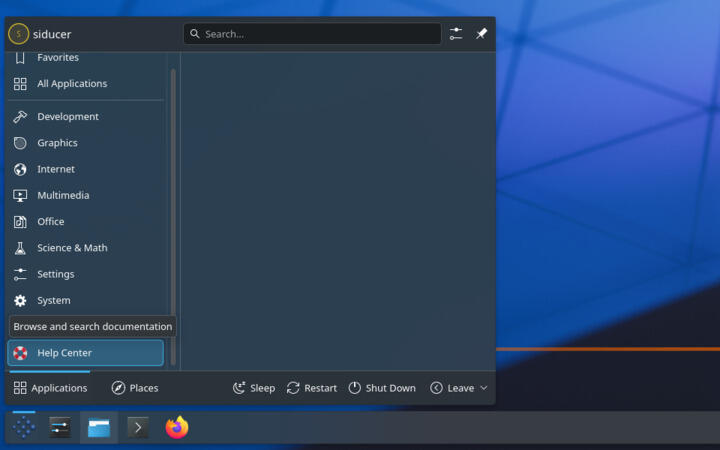Click the search magnifier icon
This screenshot has height=450, width=720.
click(x=195, y=34)
